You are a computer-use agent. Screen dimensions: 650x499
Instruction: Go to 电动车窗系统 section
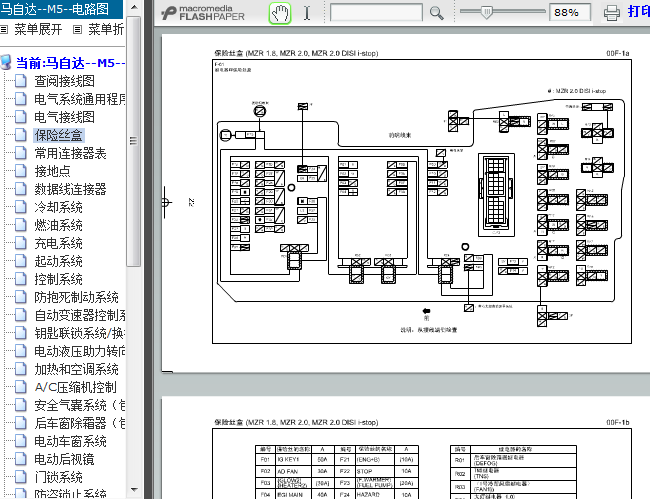[x=71, y=441]
